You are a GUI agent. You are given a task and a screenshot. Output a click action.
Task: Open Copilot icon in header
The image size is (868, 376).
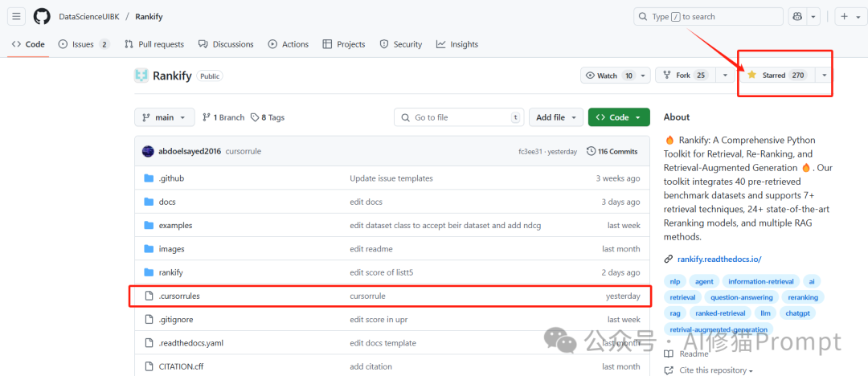(x=797, y=17)
